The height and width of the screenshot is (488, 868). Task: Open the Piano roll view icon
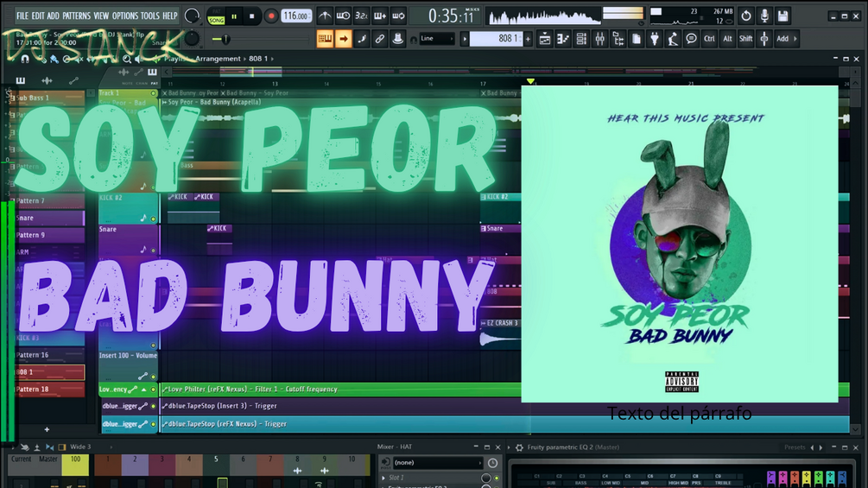(563, 39)
